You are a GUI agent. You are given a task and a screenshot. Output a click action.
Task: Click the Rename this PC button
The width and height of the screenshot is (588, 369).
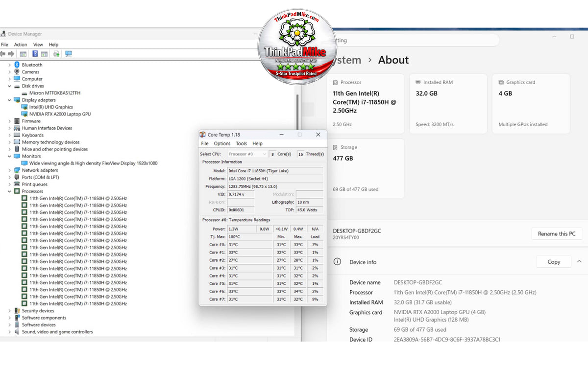557,233
